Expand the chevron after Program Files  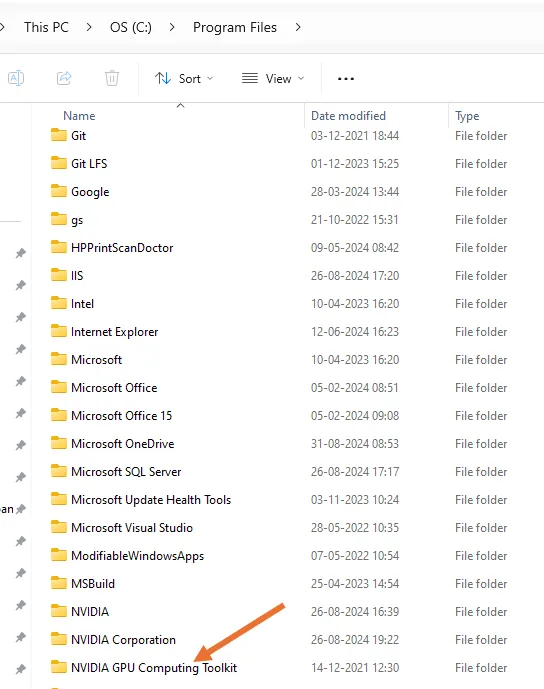(298, 27)
